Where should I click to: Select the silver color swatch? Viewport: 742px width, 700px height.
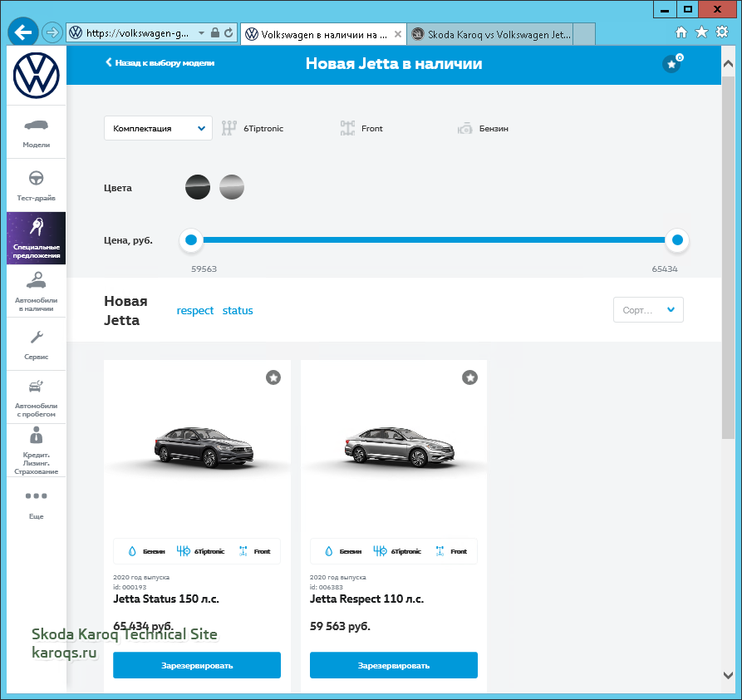(232, 187)
